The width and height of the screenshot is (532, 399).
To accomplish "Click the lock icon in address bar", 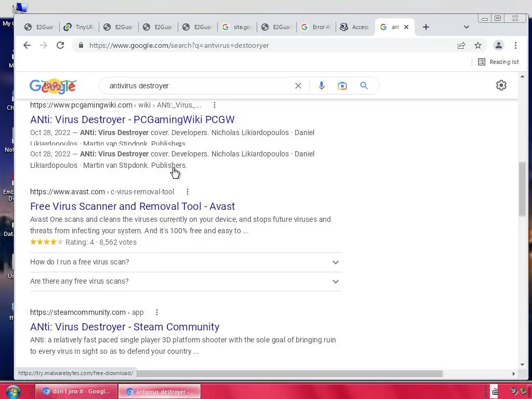I will 81,46.
